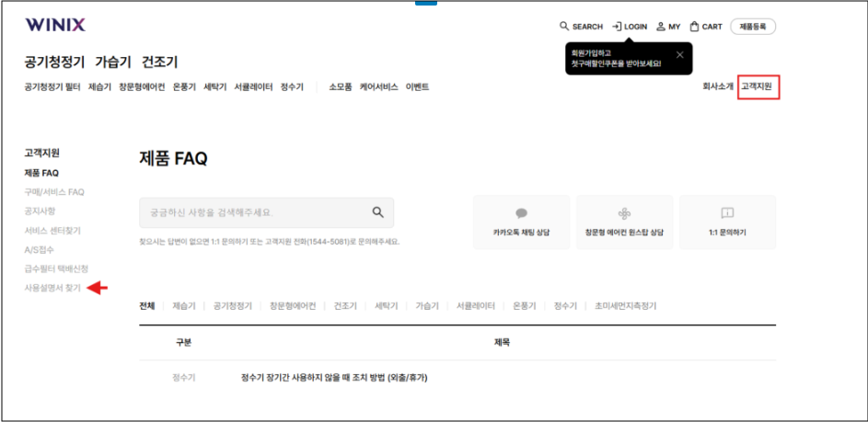868x422 pixels.
Task: Click the FAQ search magnifier icon
Action: click(378, 212)
